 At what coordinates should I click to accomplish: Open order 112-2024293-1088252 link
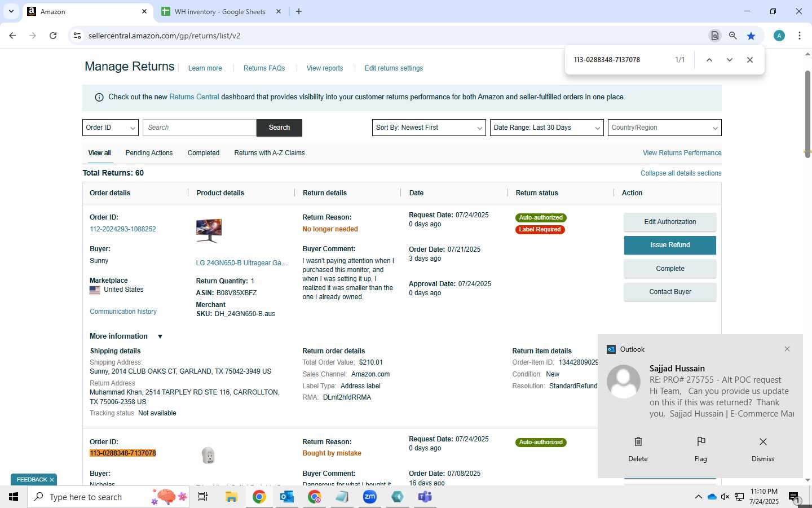coord(123,229)
